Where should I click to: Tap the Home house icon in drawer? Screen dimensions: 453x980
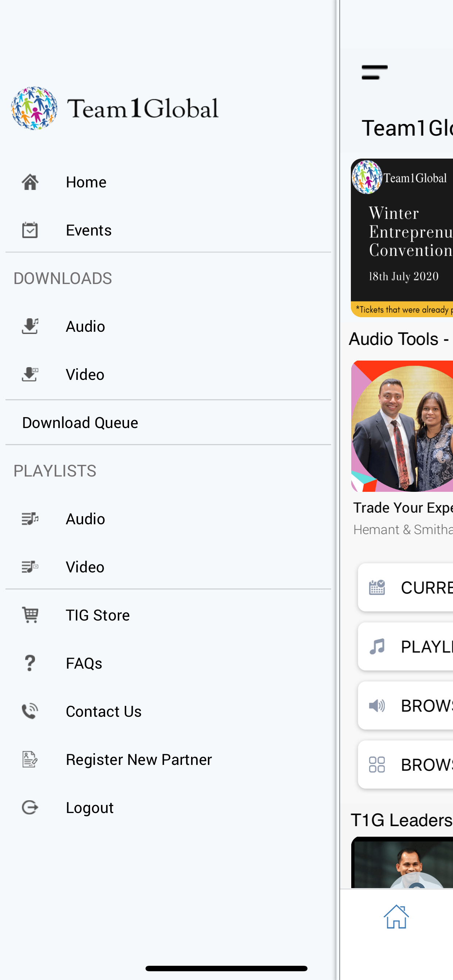click(30, 182)
